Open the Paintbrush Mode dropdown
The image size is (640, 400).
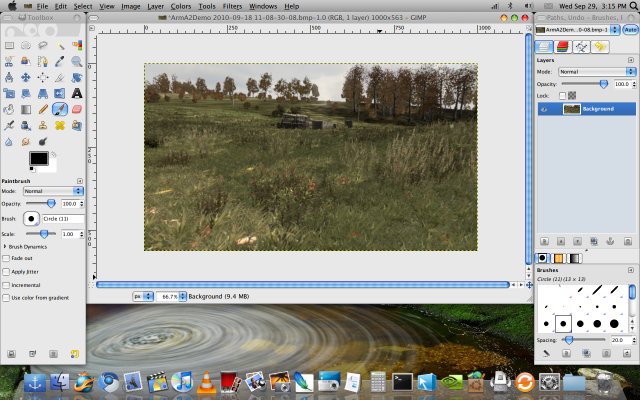click(x=52, y=190)
